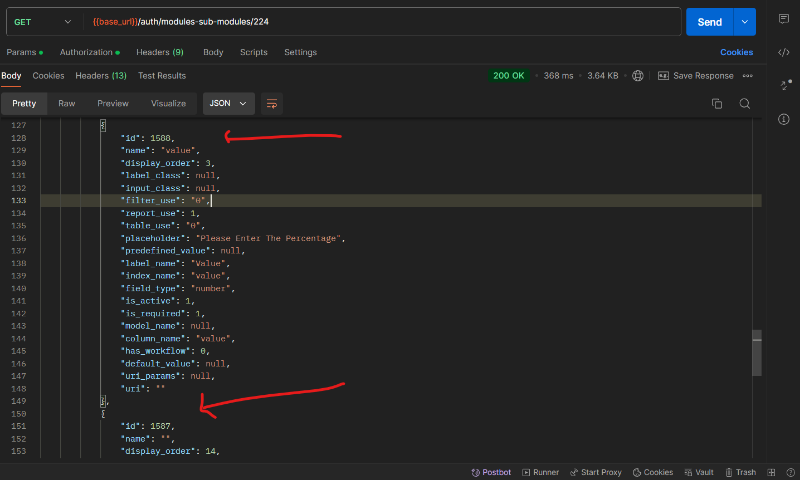Open the Send button dropdown arrow

pos(744,22)
